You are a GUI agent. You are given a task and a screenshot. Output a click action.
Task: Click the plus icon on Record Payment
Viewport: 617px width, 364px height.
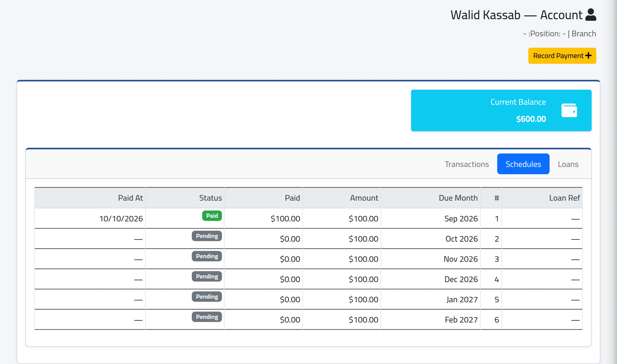[x=588, y=56]
